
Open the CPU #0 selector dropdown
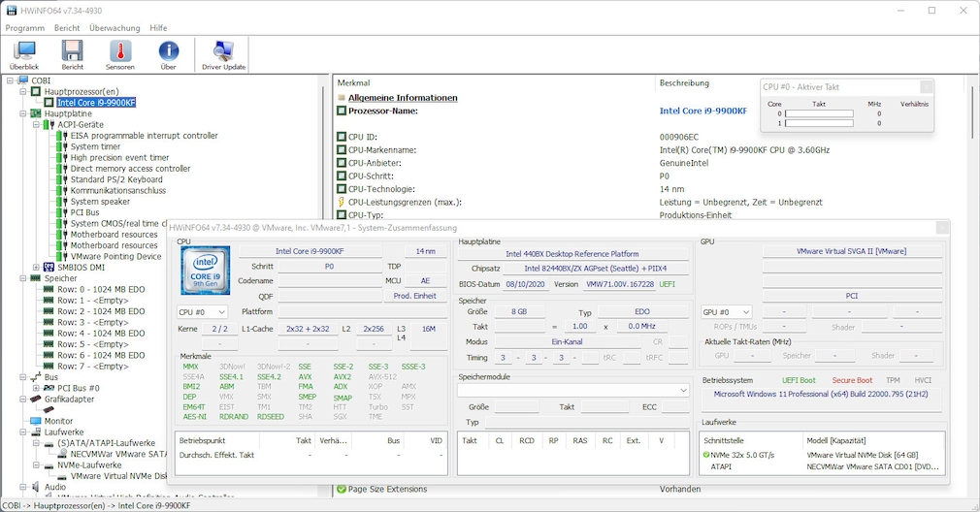tap(202, 312)
